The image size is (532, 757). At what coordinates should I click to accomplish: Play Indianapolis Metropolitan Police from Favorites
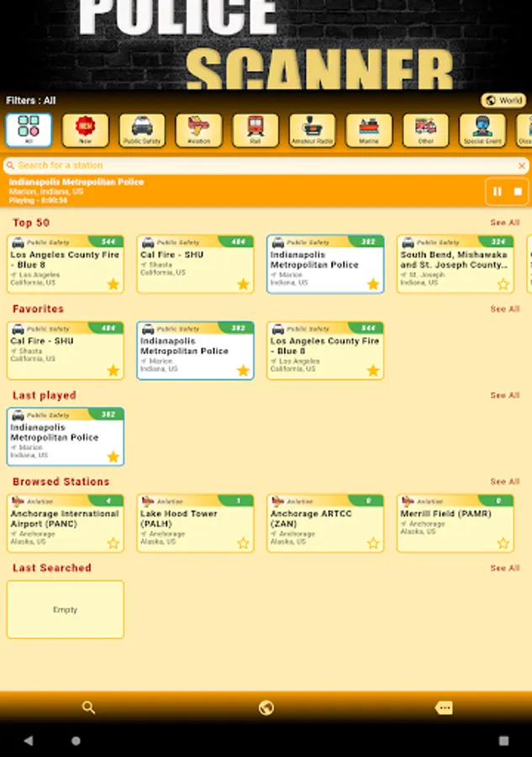coord(195,351)
